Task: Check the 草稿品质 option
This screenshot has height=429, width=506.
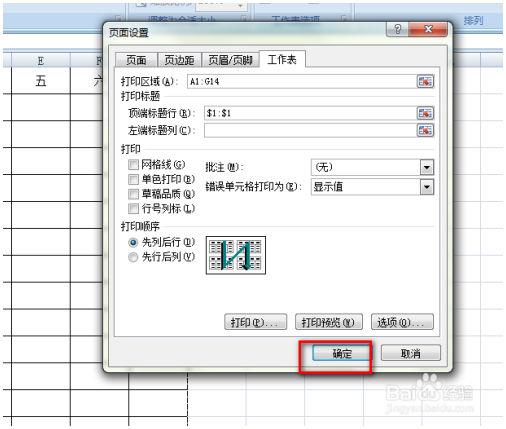Action: (133, 194)
